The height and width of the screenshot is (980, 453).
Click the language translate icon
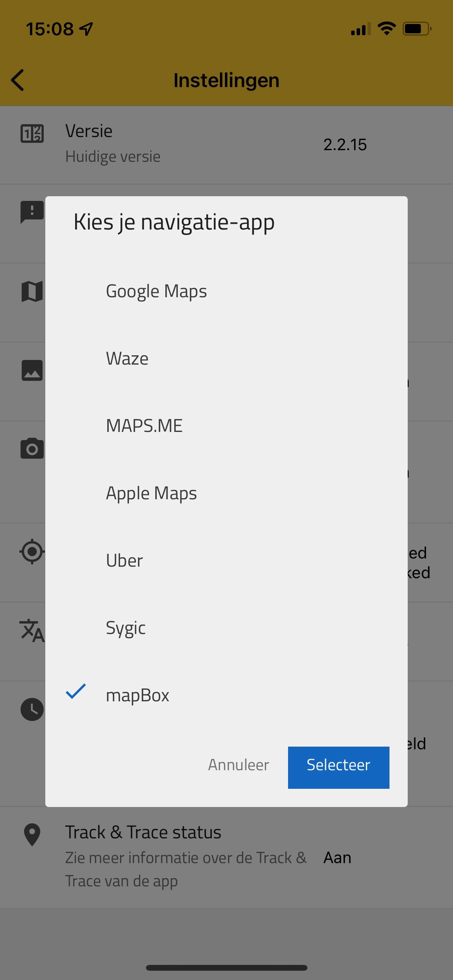coord(32,631)
